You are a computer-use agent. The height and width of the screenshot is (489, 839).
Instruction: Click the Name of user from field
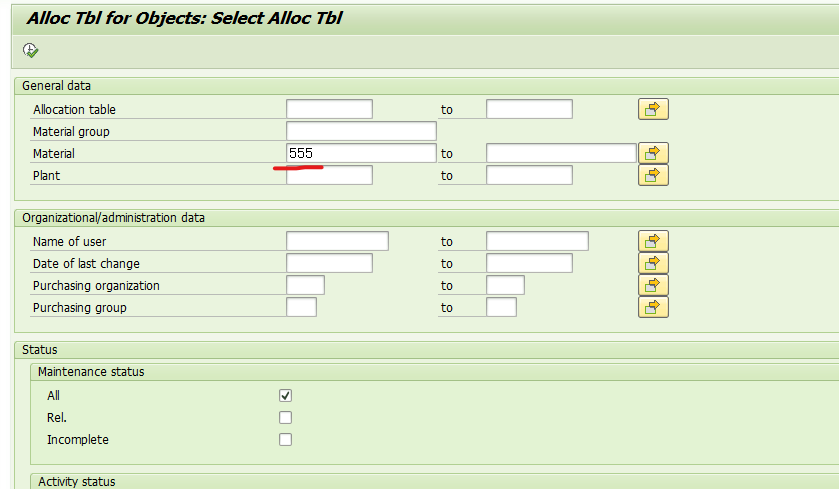click(337, 241)
